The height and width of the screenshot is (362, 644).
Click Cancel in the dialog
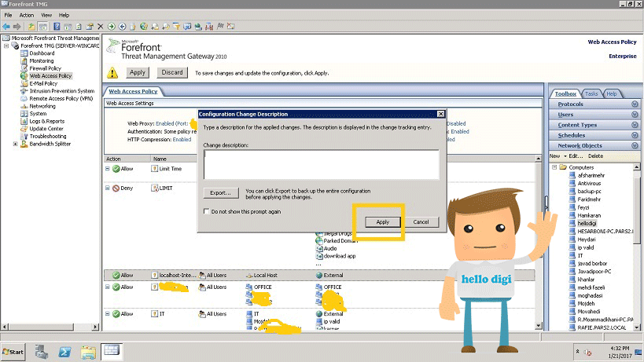tap(421, 221)
